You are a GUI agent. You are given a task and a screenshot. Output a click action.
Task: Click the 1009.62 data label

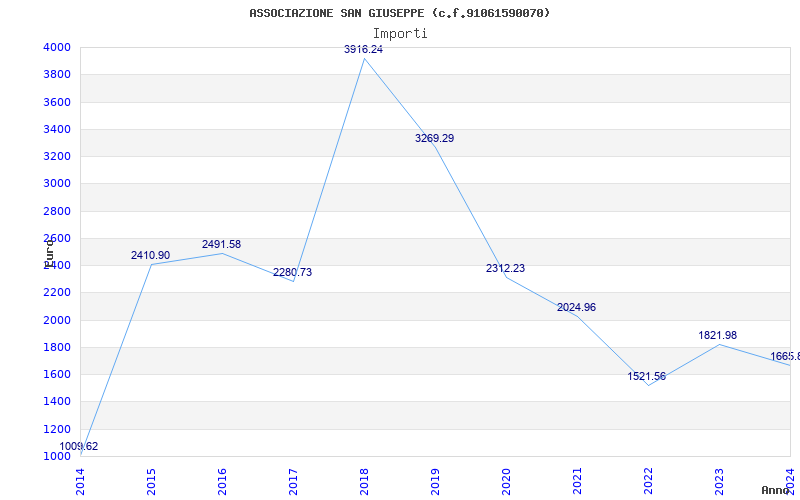tap(79, 446)
